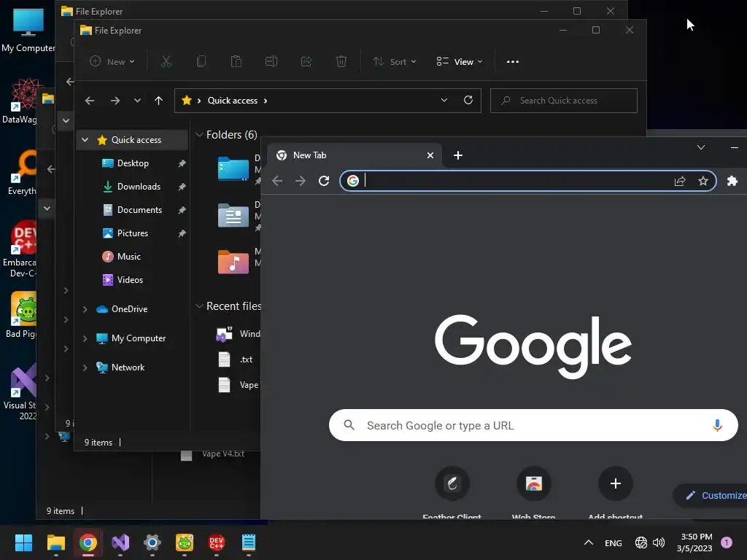Open the New dropdown in File Explorer

[x=112, y=61]
